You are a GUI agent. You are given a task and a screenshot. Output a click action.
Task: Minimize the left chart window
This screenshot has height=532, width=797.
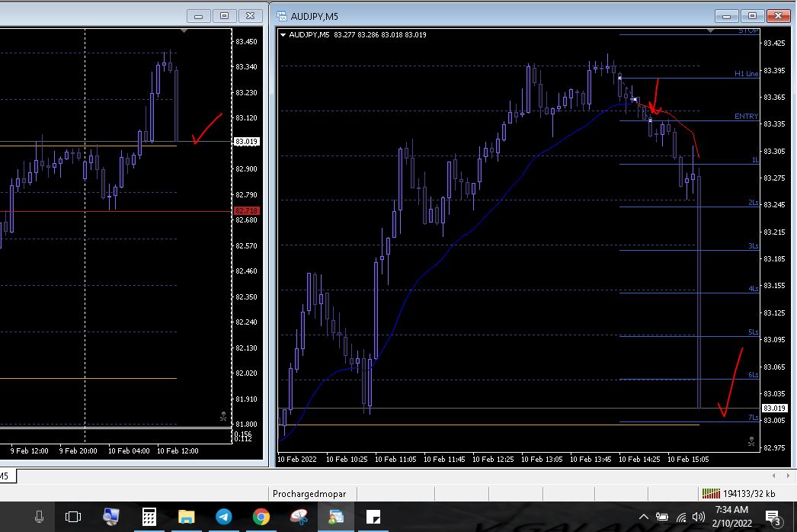pos(200,16)
